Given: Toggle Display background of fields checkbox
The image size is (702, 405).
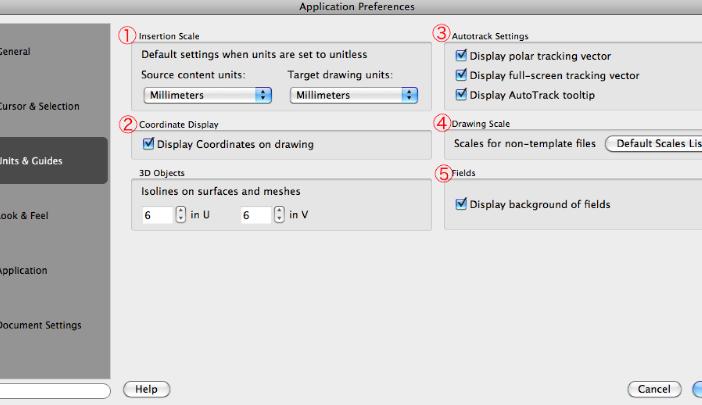Looking at the screenshot, I should [x=461, y=204].
